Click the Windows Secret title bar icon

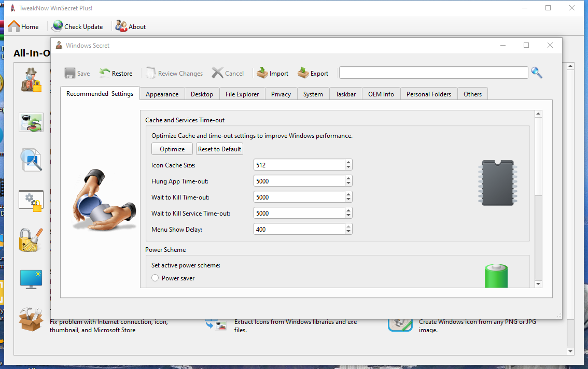click(x=59, y=46)
